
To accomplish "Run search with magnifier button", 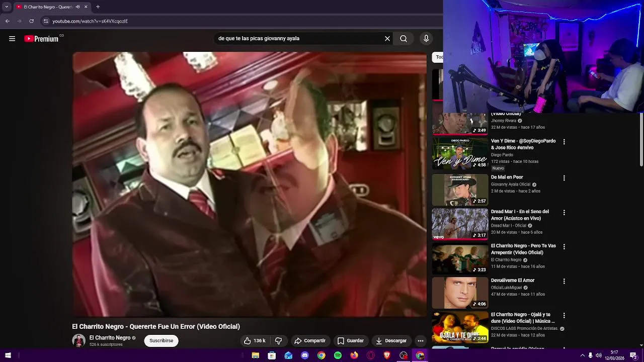I will pos(404,39).
